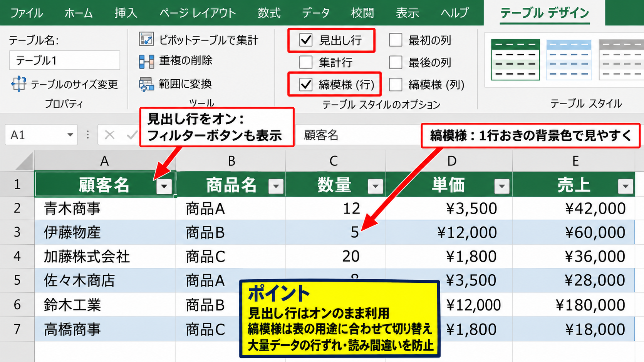Open the 顧客名 column filter dropdown
The image size is (644, 362).
point(164,187)
